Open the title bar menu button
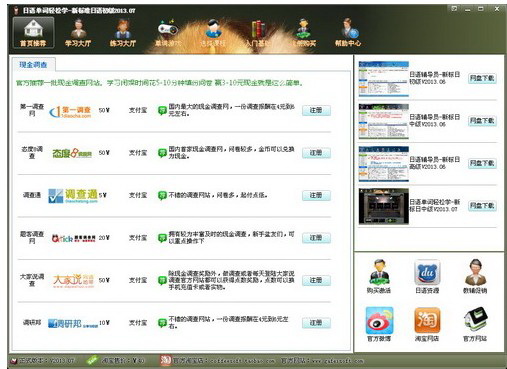This screenshot has width=507, height=369. (454, 9)
